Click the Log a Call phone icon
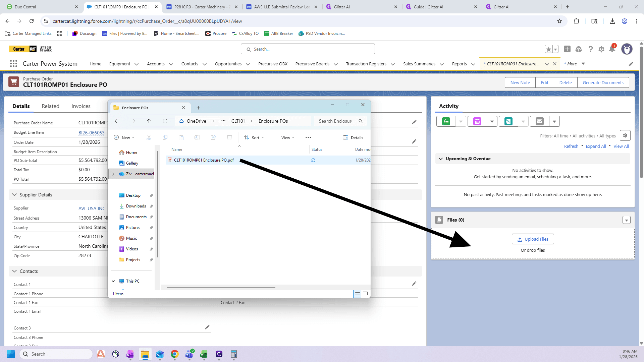 [508, 121]
